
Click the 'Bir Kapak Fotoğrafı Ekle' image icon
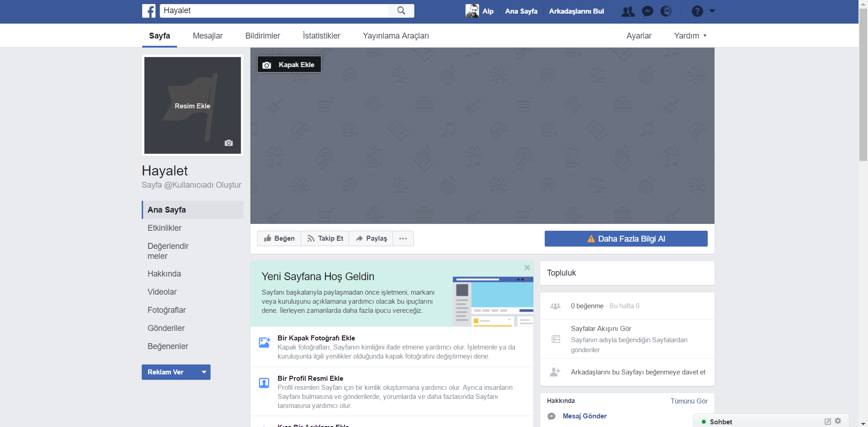pos(264,342)
